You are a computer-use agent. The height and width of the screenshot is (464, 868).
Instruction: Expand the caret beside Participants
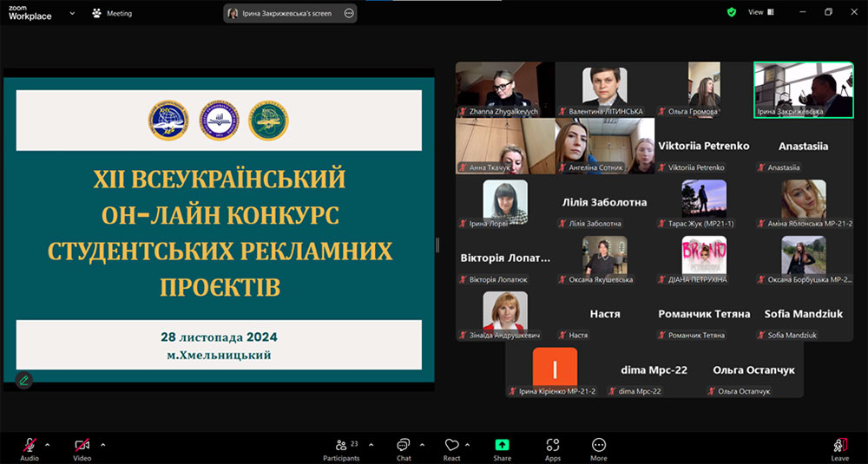coord(372,445)
